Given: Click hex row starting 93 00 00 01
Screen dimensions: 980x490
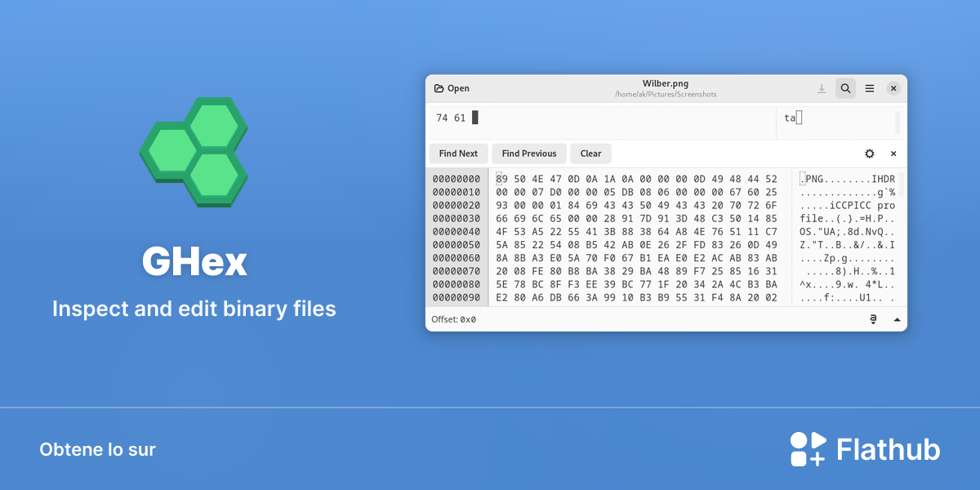Looking at the screenshot, I should click(637, 206).
